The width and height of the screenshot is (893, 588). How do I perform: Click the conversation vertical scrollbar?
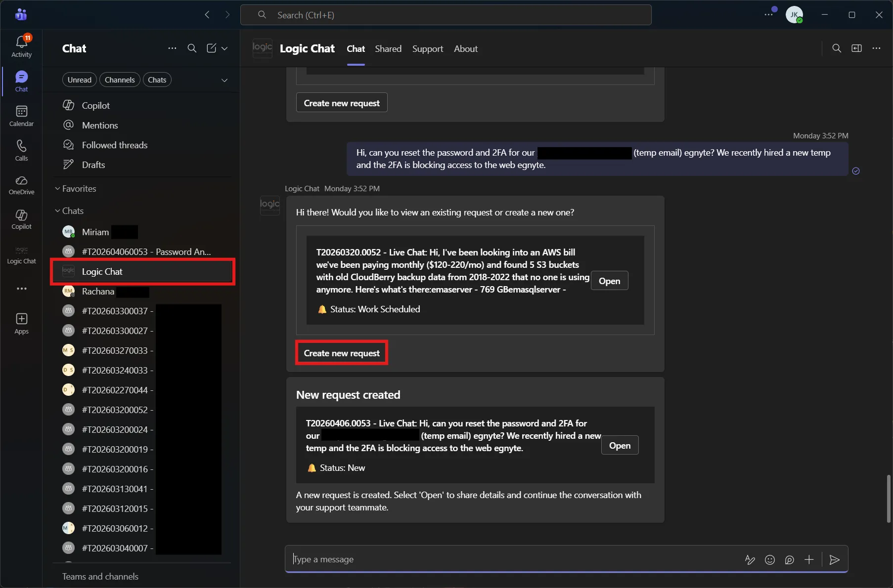889,499
